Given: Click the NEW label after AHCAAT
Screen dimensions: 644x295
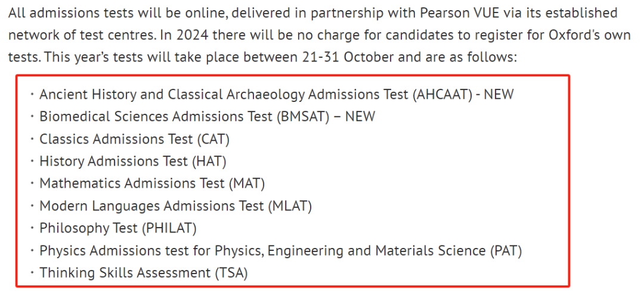Looking at the screenshot, I should pyautogui.click(x=499, y=95).
